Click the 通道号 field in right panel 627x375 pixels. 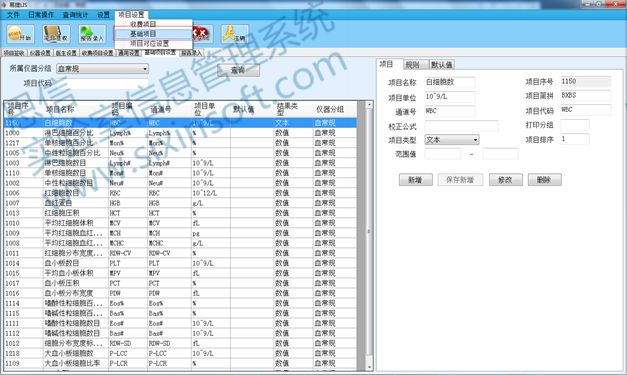pos(450,111)
